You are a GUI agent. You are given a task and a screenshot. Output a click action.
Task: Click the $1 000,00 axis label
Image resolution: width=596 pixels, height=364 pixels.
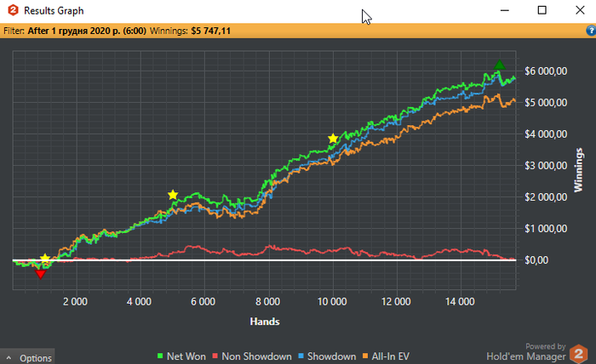click(x=546, y=229)
